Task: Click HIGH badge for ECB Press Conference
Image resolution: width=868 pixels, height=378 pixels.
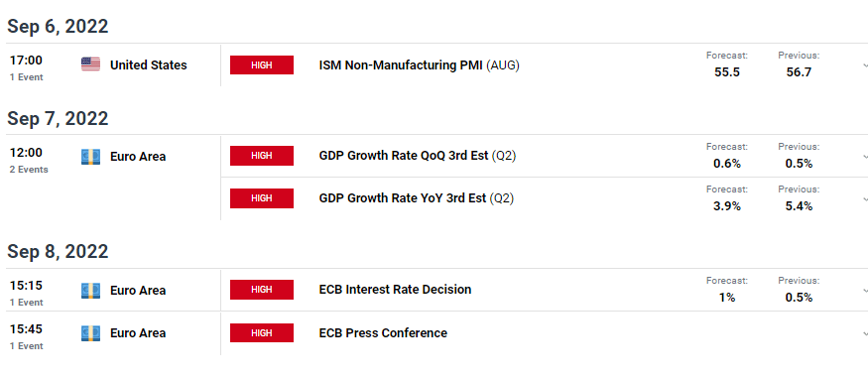Action: pyautogui.click(x=262, y=332)
